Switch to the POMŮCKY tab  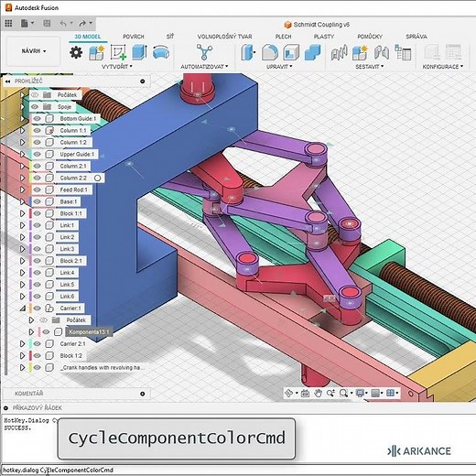(370, 37)
